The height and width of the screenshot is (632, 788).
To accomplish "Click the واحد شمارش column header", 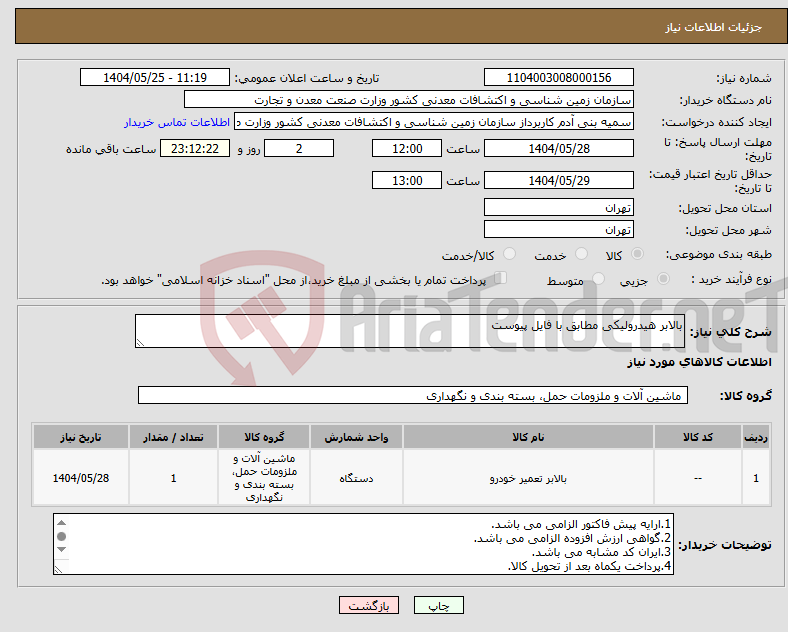I will click(x=356, y=437).
